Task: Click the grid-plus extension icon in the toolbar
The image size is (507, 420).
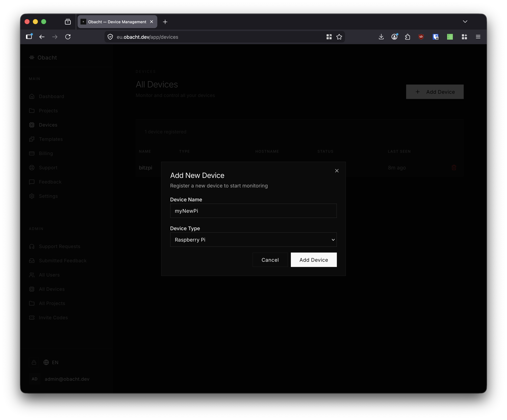Action: coord(464,37)
